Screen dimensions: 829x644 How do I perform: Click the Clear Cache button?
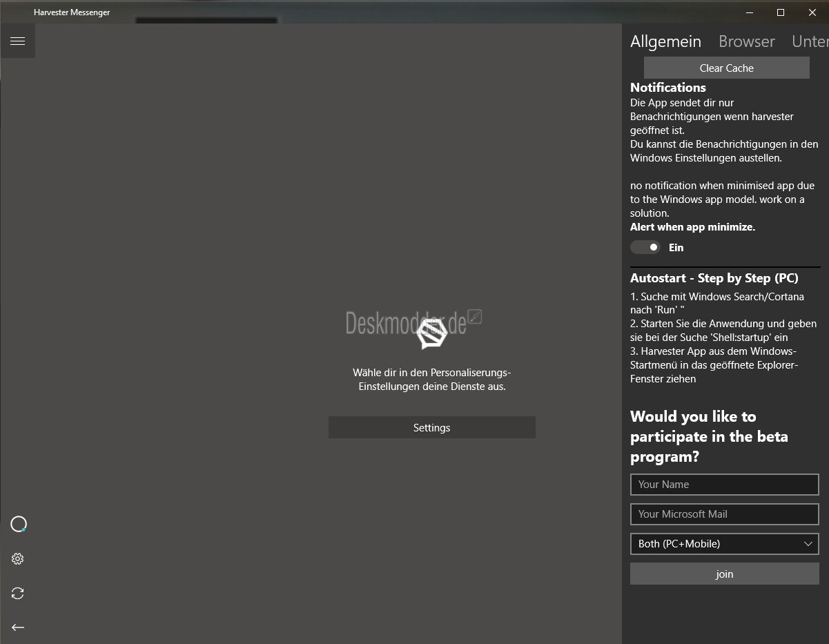pos(727,68)
